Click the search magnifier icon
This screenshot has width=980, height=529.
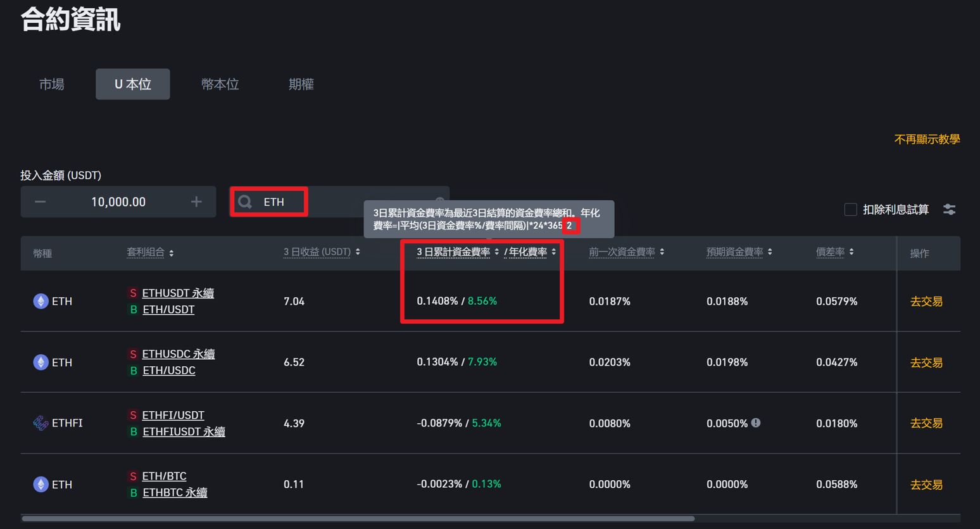tap(245, 202)
